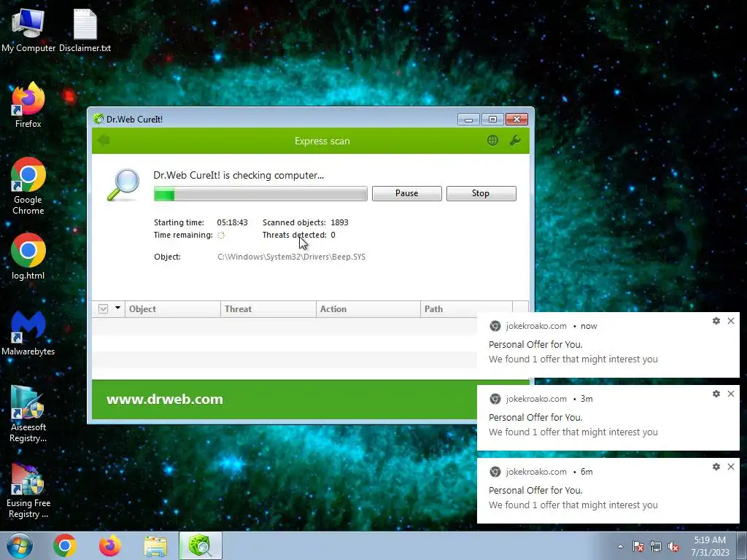Minimize the Dr.Web CureIt! window
This screenshot has height=560, width=747.
(468, 119)
